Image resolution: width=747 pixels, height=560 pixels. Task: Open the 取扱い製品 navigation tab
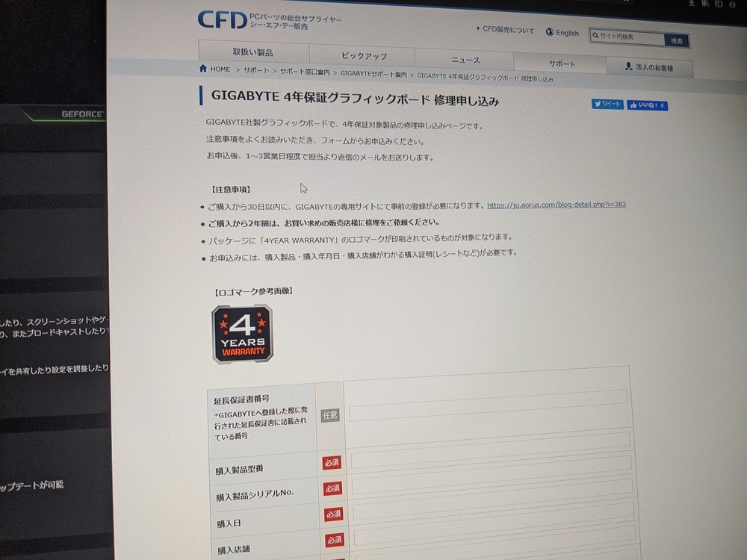[x=253, y=52]
